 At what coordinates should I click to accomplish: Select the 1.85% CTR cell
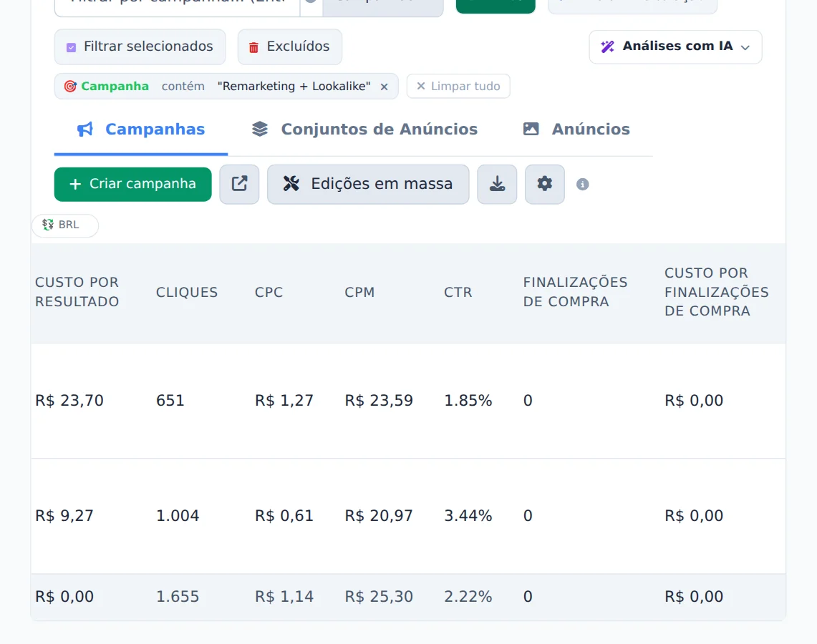click(468, 401)
